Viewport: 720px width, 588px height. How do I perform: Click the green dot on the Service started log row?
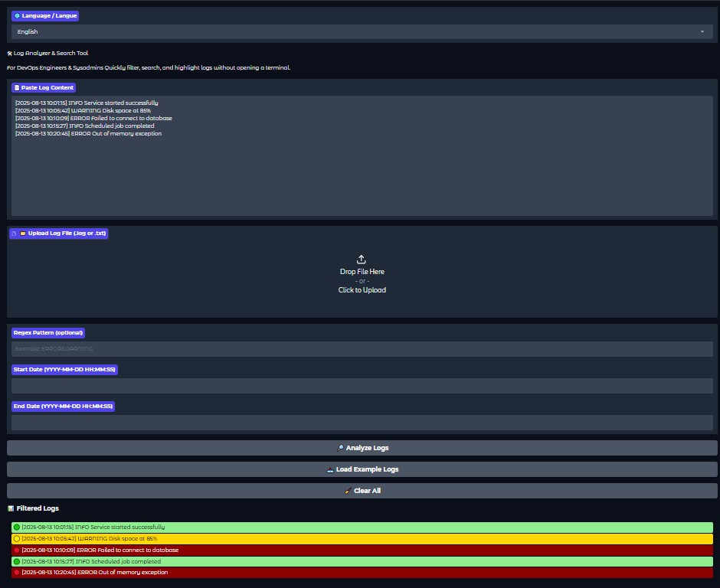pos(17,528)
